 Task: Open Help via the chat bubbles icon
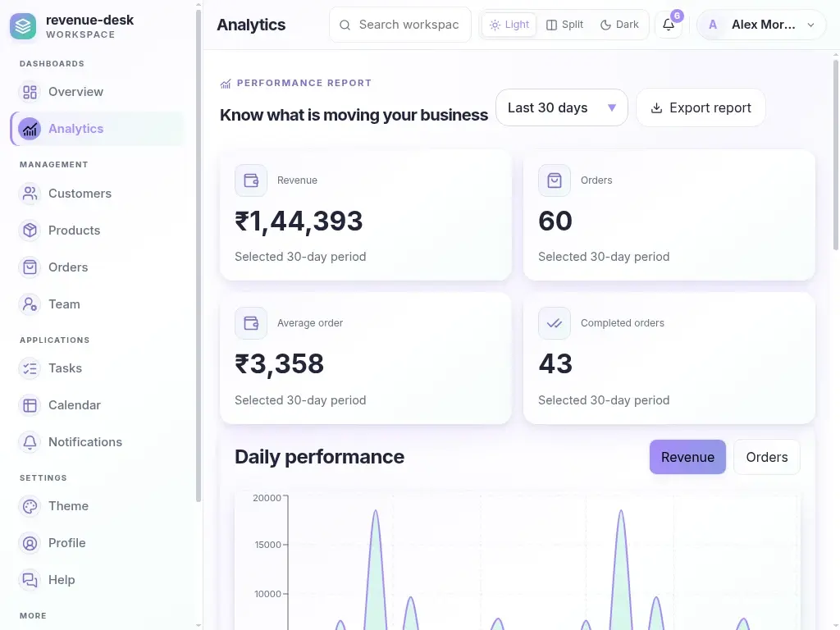(30, 580)
